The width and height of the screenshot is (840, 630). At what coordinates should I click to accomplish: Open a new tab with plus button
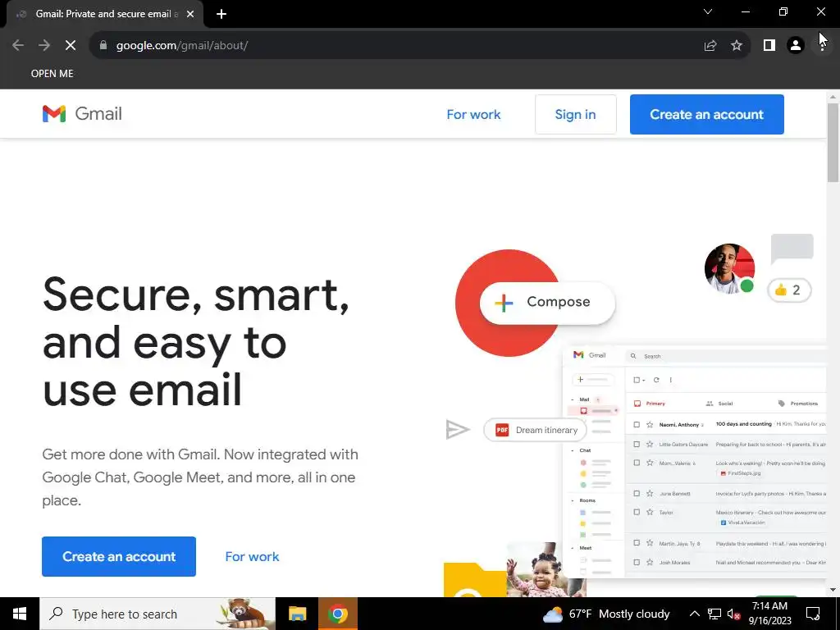(221, 14)
